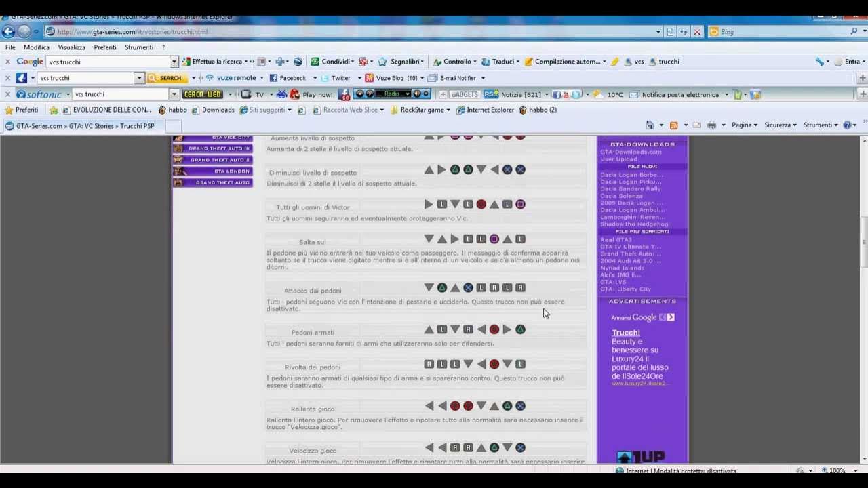The image size is (868, 488).
Task: Open the Condividi share dropdown
Action: (x=332, y=62)
